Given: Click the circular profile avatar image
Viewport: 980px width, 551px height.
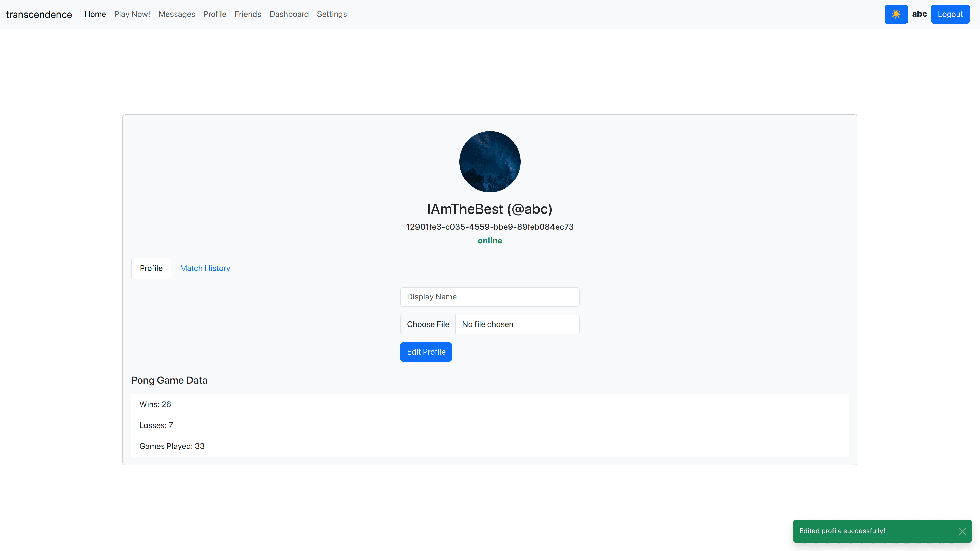Looking at the screenshot, I should (490, 162).
